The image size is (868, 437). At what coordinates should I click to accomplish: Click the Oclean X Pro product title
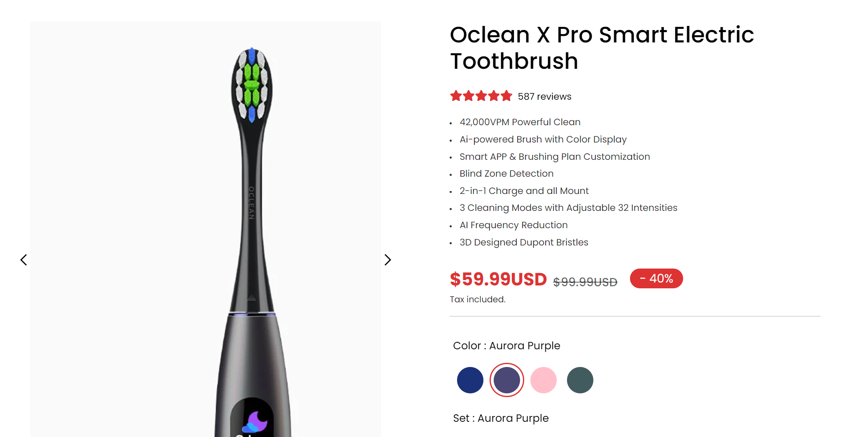point(602,47)
